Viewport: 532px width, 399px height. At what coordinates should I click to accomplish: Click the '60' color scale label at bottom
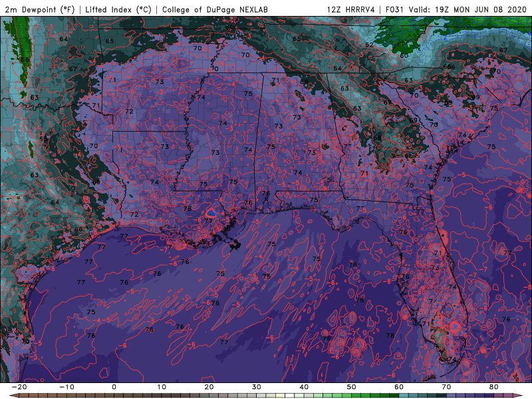399,387
